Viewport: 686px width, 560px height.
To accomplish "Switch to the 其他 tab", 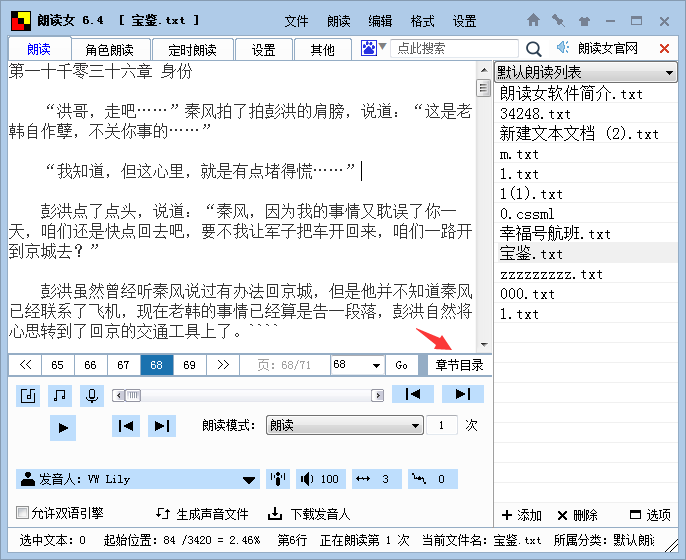I will pyautogui.click(x=323, y=49).
